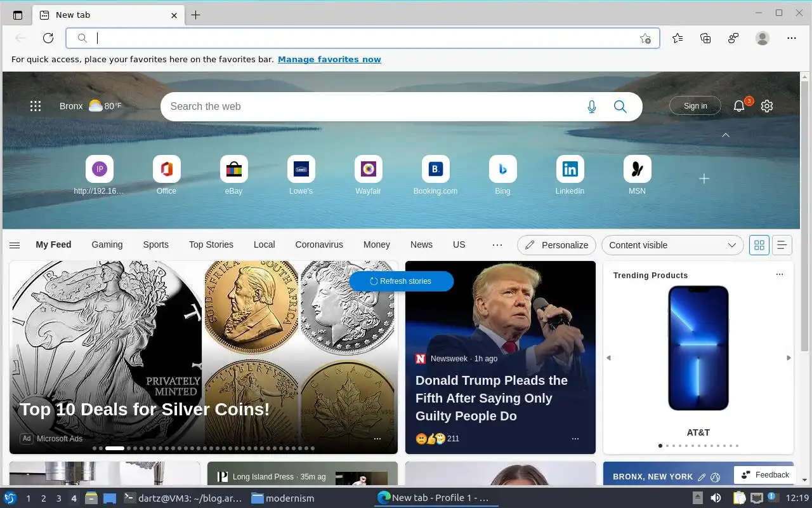Select the Gaming feed tab
The width and height of the screenshot is (812, 508).
107,244
